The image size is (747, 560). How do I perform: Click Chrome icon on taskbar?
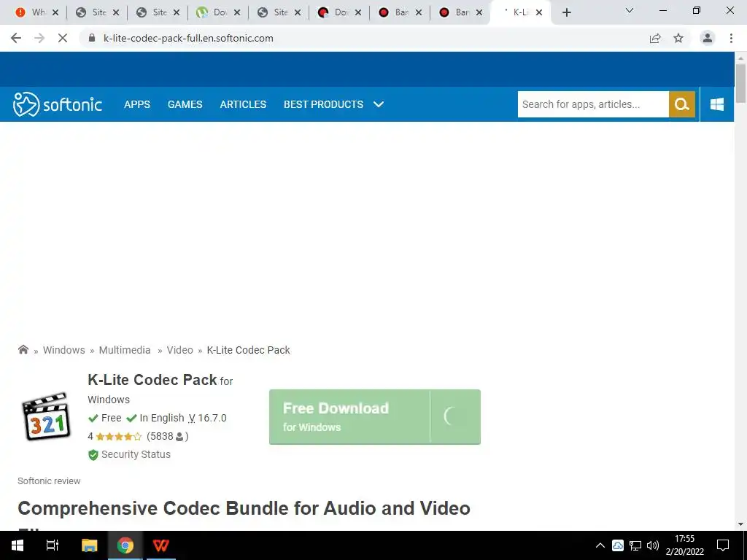(125, 545)
